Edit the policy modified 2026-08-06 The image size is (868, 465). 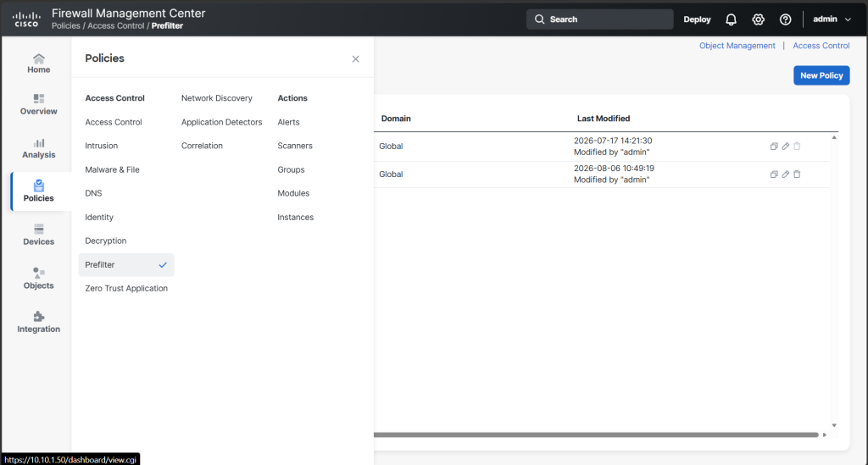click(x=786, y=174)
